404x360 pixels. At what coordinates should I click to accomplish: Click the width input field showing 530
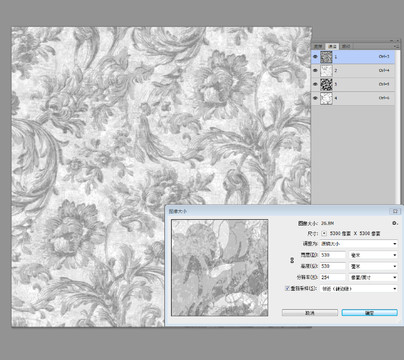click(333, 255)
